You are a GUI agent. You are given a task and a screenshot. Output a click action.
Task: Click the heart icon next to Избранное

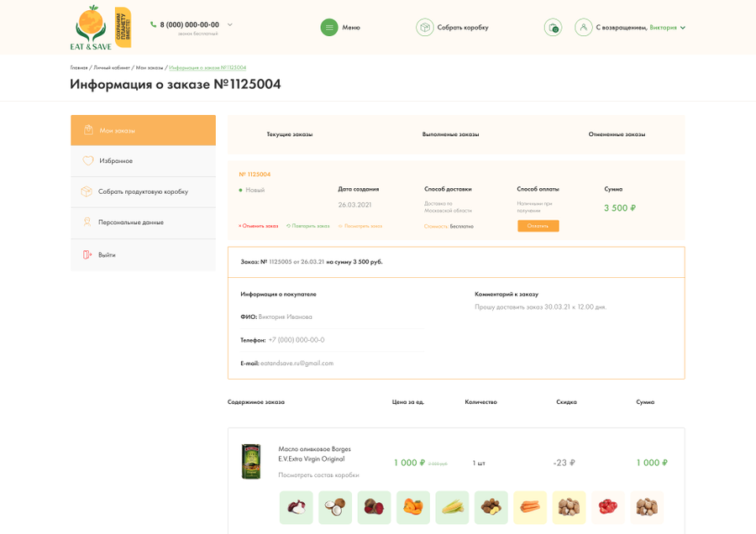point(87,160)
